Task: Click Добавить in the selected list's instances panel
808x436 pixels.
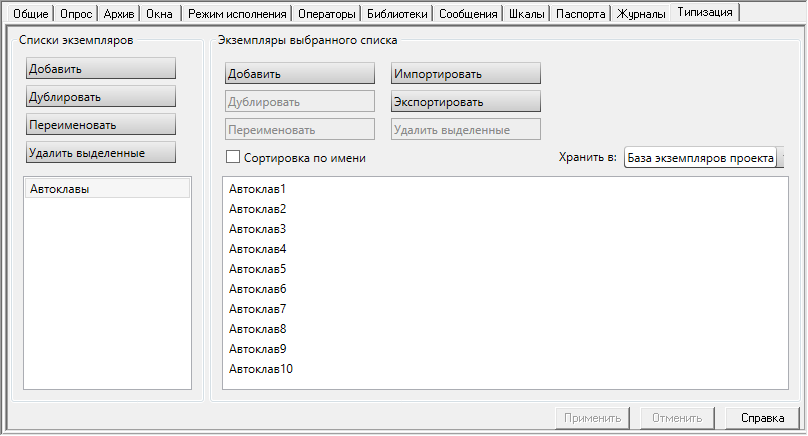Action: click(300, 74)
